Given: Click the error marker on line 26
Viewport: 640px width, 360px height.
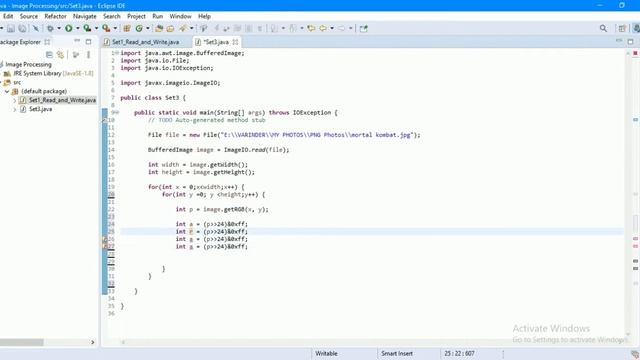Looking at the screenshot, I should click(104, 239).
